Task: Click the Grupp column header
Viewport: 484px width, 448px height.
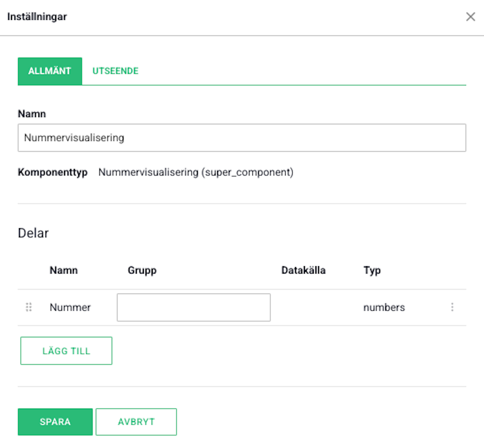Action: point(142,271)
